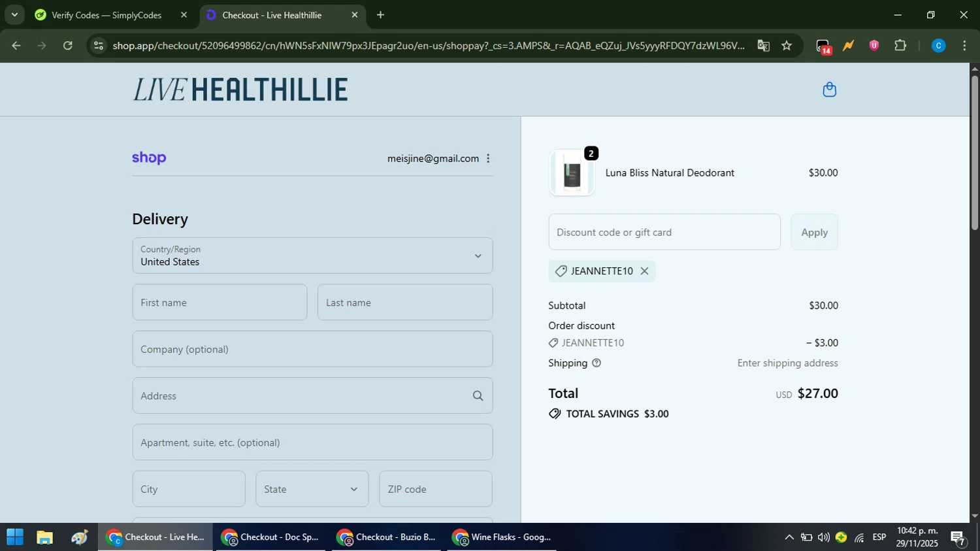Click the Apply discount button
The image size is (980, 551).
click(x=814, y=232)
